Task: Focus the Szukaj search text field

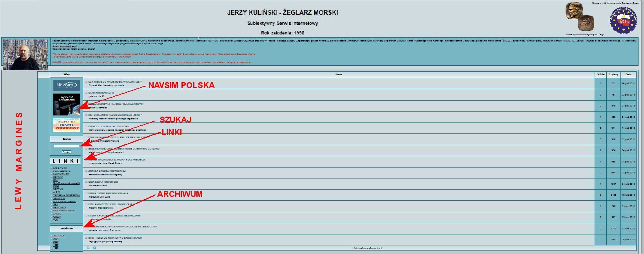Action: (66, 146)
